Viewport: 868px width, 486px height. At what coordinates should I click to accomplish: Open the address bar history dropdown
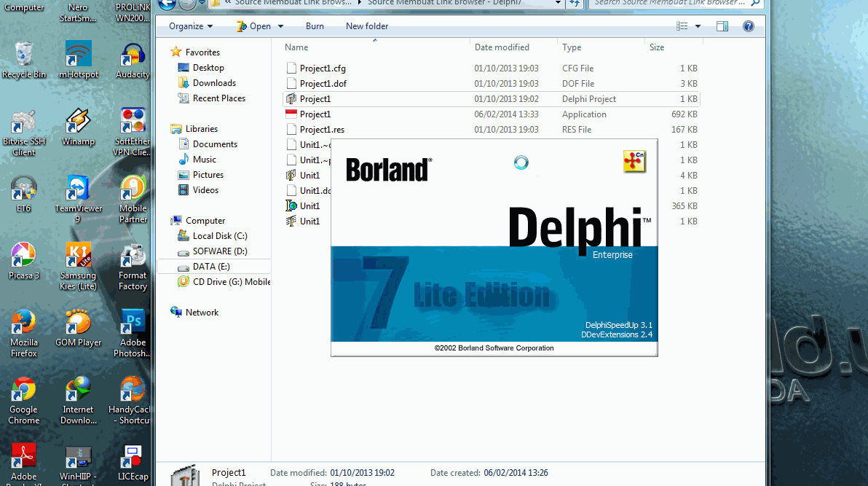pos(558,4)
